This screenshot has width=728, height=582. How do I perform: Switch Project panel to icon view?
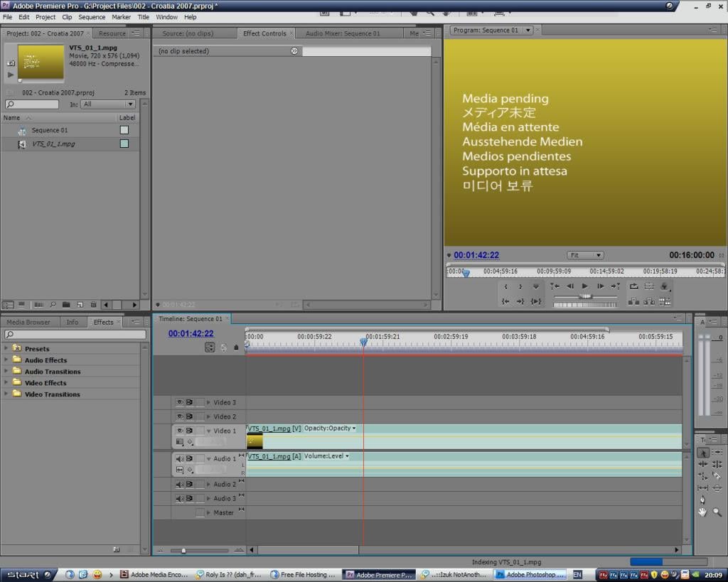click(21, 305)
